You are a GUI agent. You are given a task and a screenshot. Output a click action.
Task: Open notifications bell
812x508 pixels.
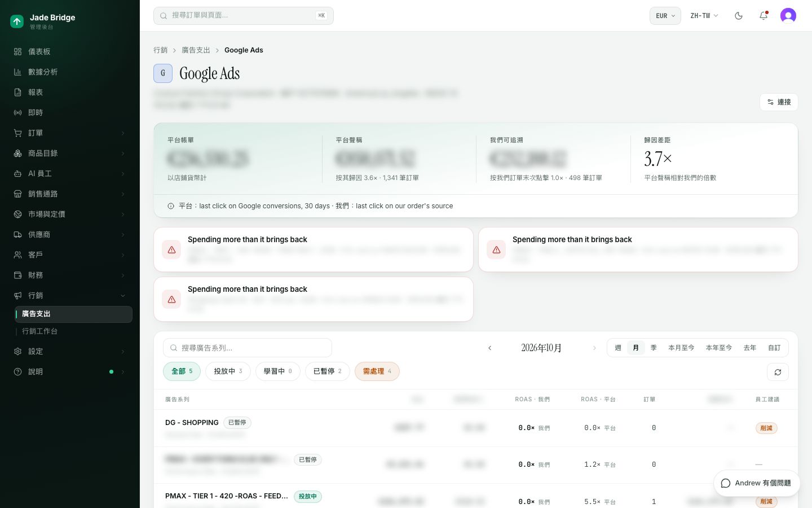(x=764, y=16)
